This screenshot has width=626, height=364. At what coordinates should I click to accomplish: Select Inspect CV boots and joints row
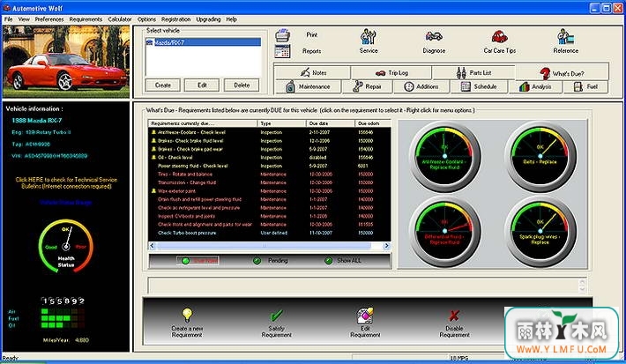point(270,216)
